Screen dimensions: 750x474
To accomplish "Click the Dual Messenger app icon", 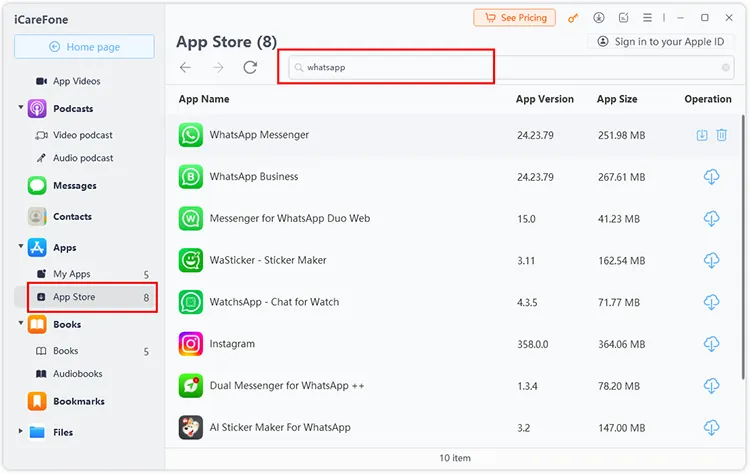I will 191,386.
